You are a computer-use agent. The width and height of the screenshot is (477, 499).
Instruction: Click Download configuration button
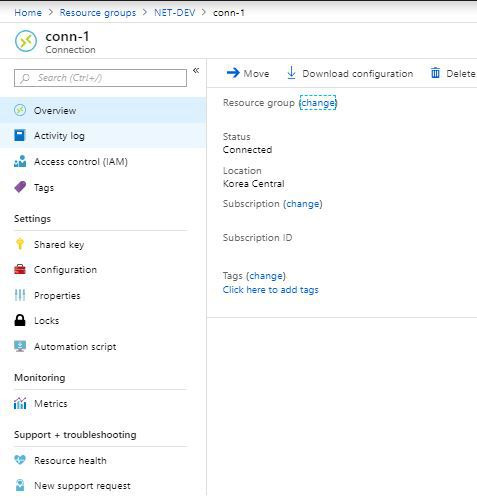350,73
